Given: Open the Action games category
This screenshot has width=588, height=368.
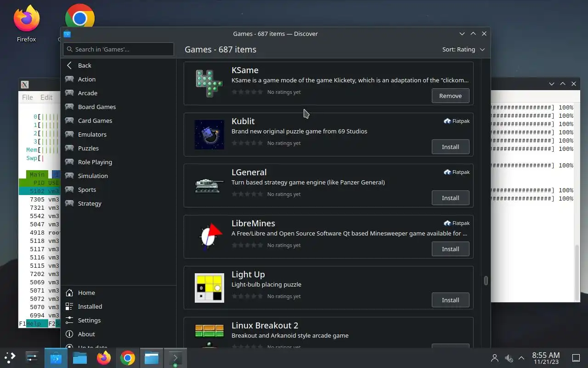Looking at the screenshot, I should [x=118, y=79].
